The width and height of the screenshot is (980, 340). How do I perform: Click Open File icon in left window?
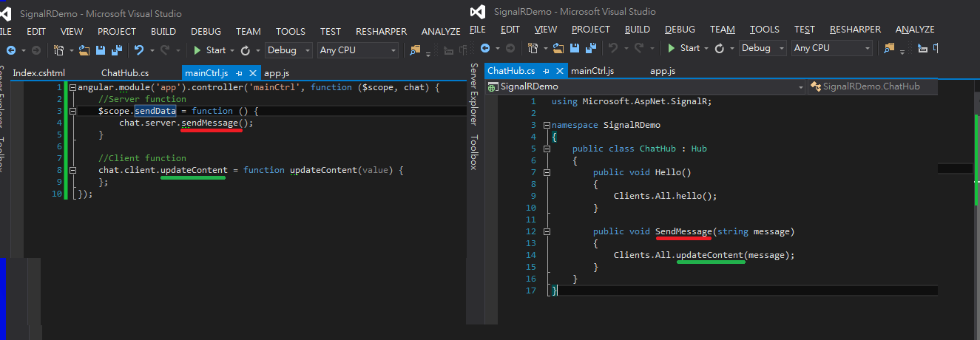point(84,50)
